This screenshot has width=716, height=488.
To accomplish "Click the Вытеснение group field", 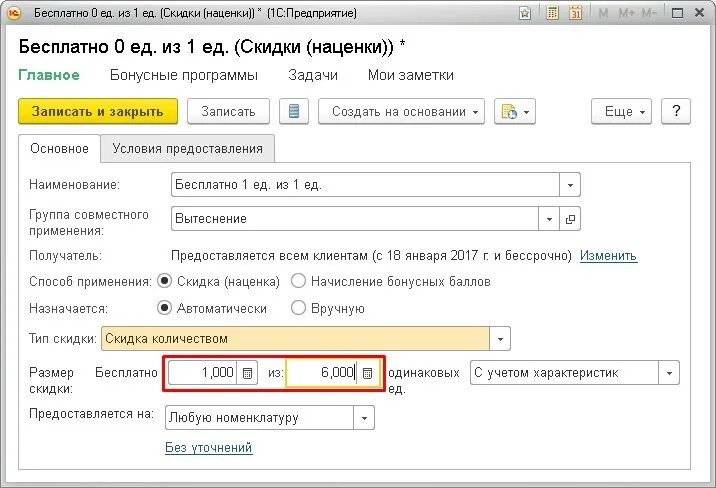I will point(355,219).
